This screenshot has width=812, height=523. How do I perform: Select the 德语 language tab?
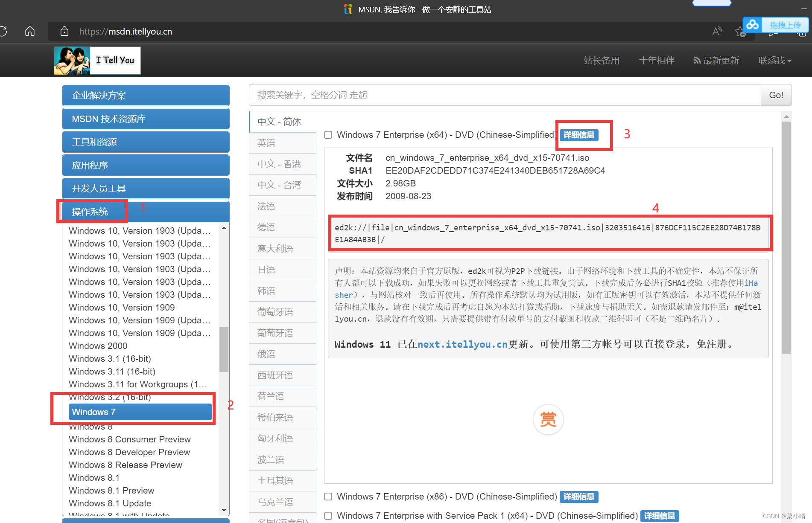pyautogui.click(x=283, y=227)
